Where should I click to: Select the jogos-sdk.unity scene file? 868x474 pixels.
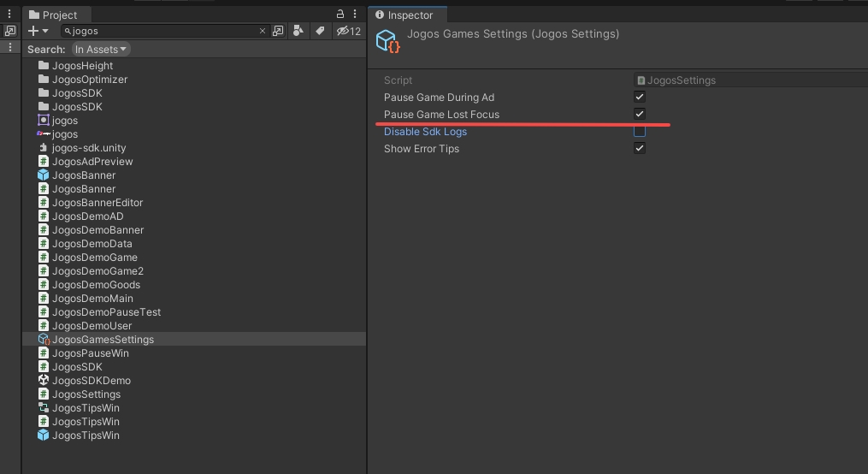click(88, 148)
